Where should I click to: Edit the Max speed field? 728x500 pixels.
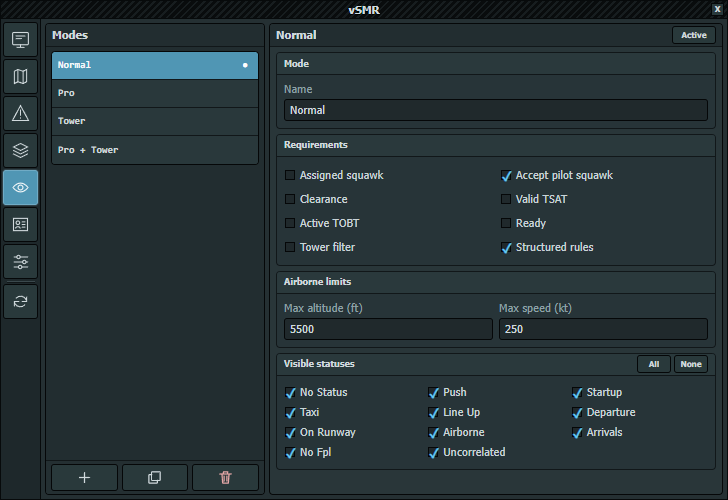[x=603, y=329]
